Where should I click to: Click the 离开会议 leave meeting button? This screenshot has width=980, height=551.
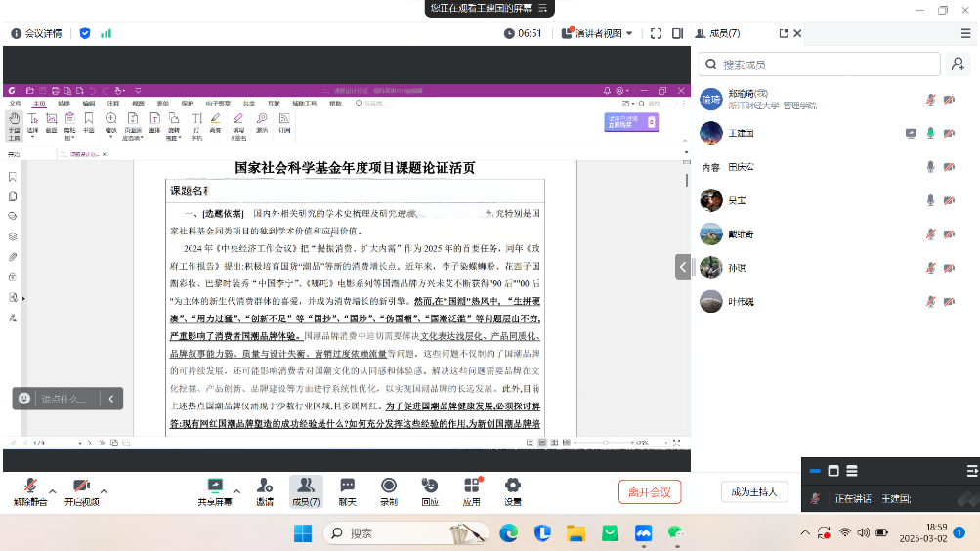click(x=650, y=492)
